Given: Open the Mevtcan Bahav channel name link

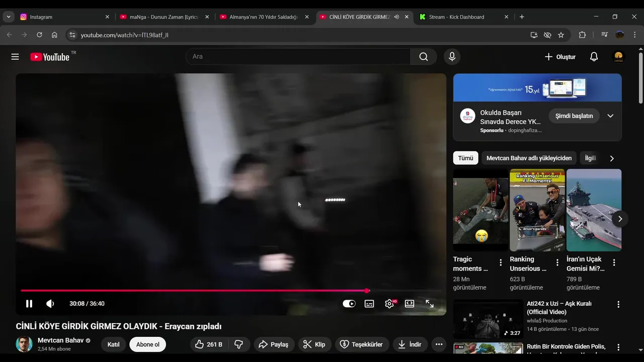Looking at the screenshot, I should (60, 340).
